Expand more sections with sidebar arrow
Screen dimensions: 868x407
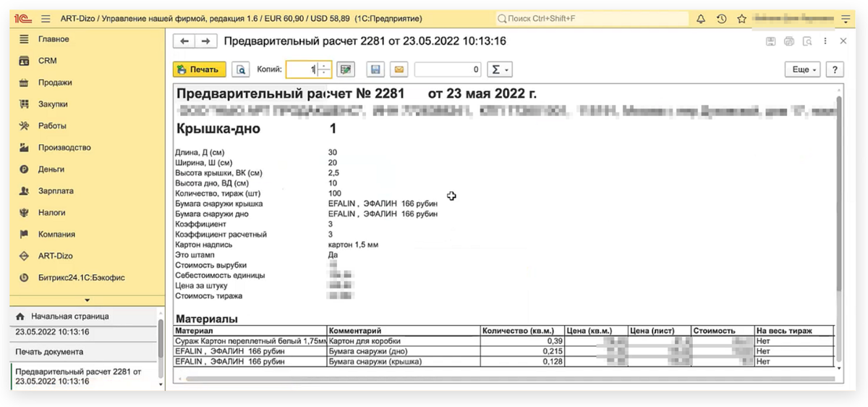(87, 300)
